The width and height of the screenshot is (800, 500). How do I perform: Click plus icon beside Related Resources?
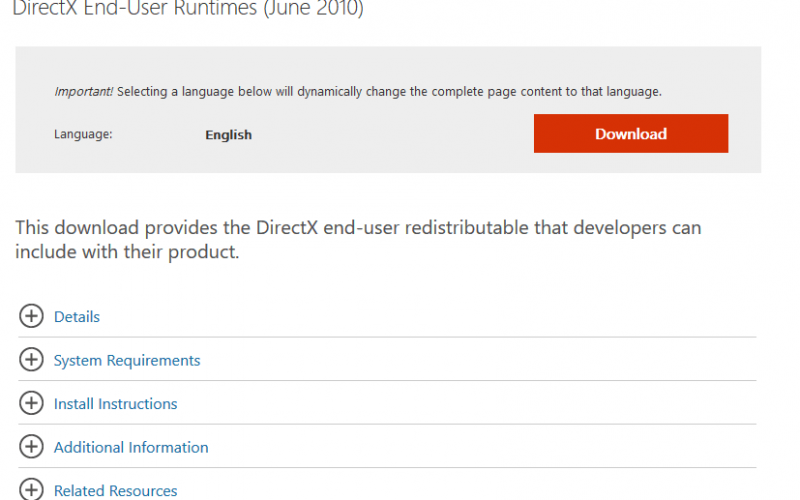pyautogui.click(x=31, y=489)
